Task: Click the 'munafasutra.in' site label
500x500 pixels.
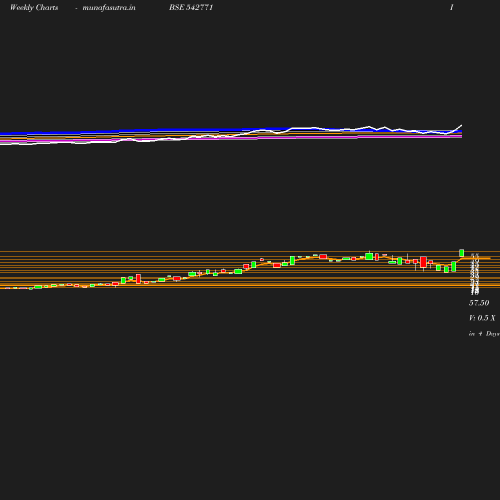Action: [109, 8]
